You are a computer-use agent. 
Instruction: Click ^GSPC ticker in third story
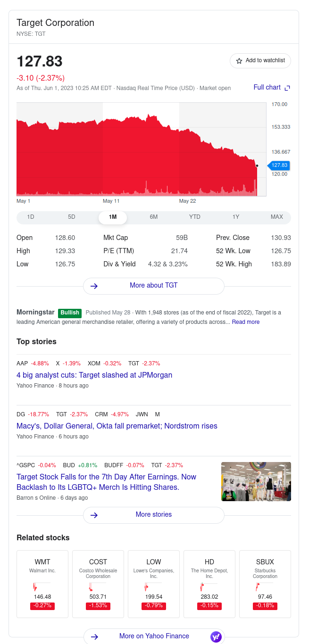[x=26, y=465]
